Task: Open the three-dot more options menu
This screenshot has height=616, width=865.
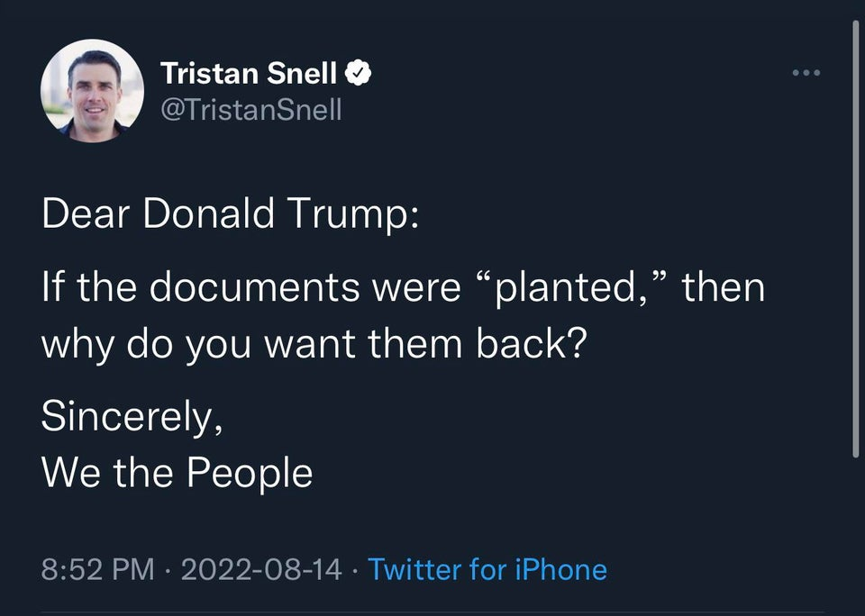Action: (x=806, y=73)
